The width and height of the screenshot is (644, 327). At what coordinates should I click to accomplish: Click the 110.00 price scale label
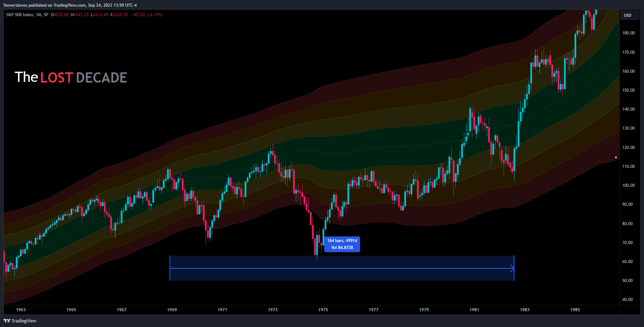[x=629, y=166]
